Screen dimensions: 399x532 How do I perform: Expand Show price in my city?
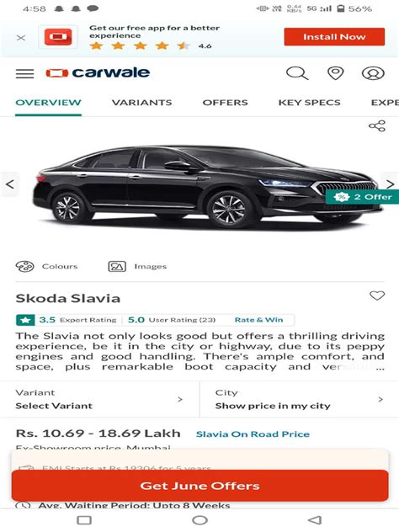click(300, 399)
